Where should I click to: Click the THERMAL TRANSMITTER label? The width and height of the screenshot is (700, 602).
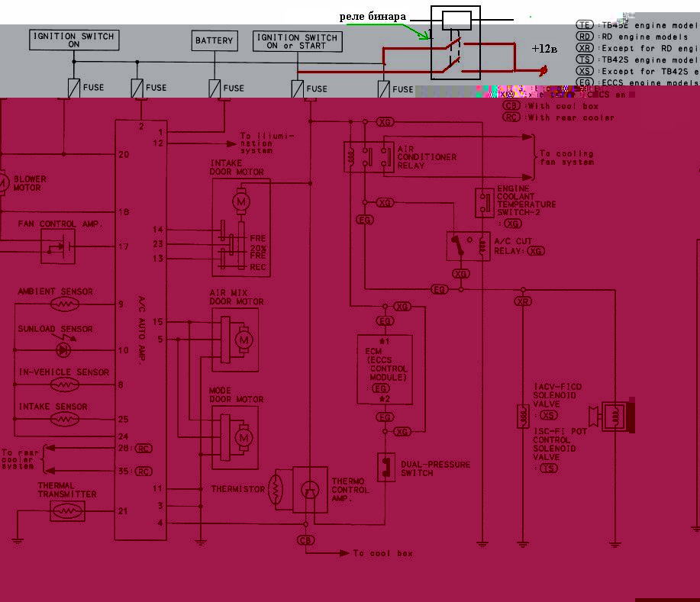pos(67,490)
